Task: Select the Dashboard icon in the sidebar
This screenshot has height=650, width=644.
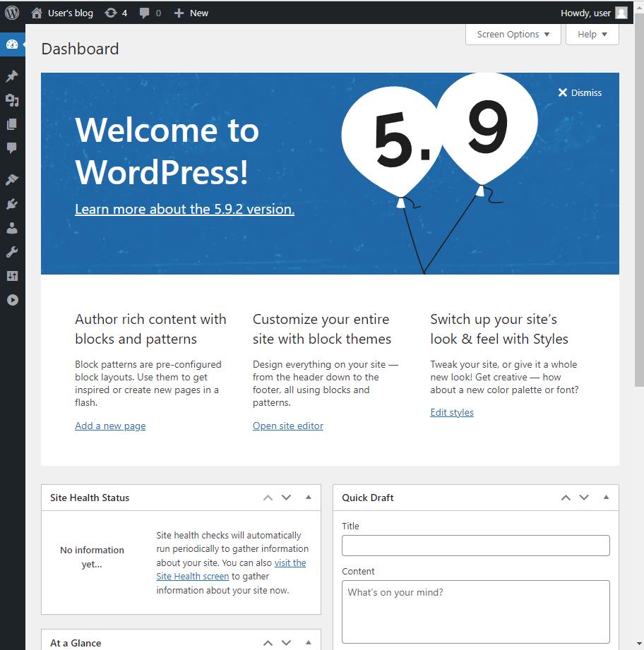Action: (12, 44)
